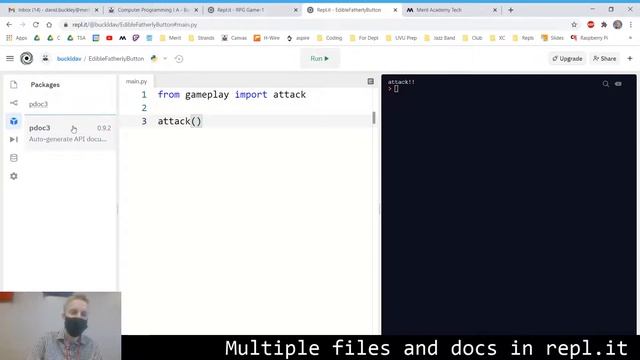Click the plus icon next to Share

[630, 59]
